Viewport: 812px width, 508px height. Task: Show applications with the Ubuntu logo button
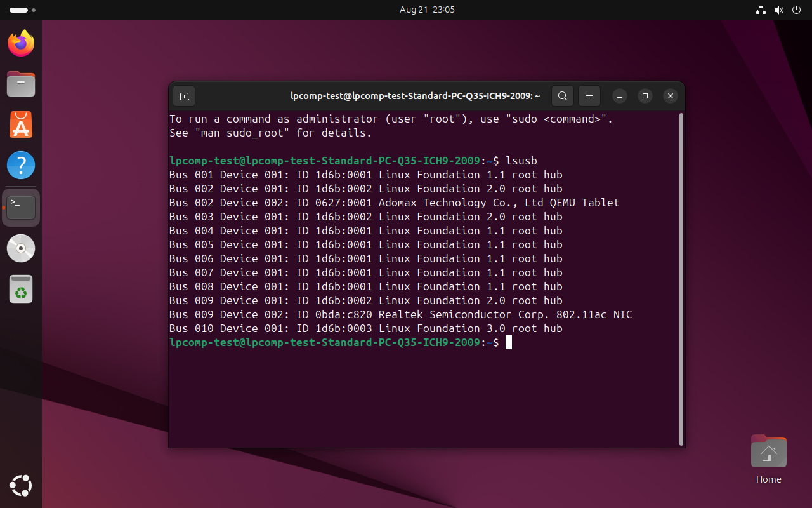click(21, 486)
